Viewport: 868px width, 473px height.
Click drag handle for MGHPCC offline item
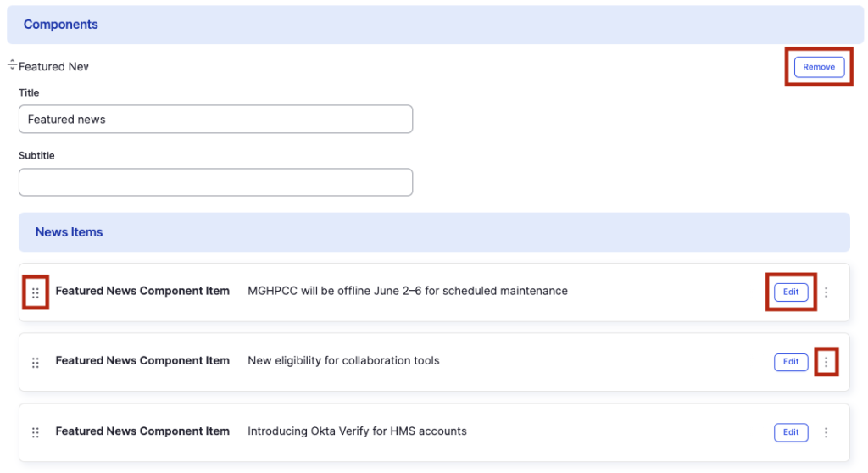(36, 292)
